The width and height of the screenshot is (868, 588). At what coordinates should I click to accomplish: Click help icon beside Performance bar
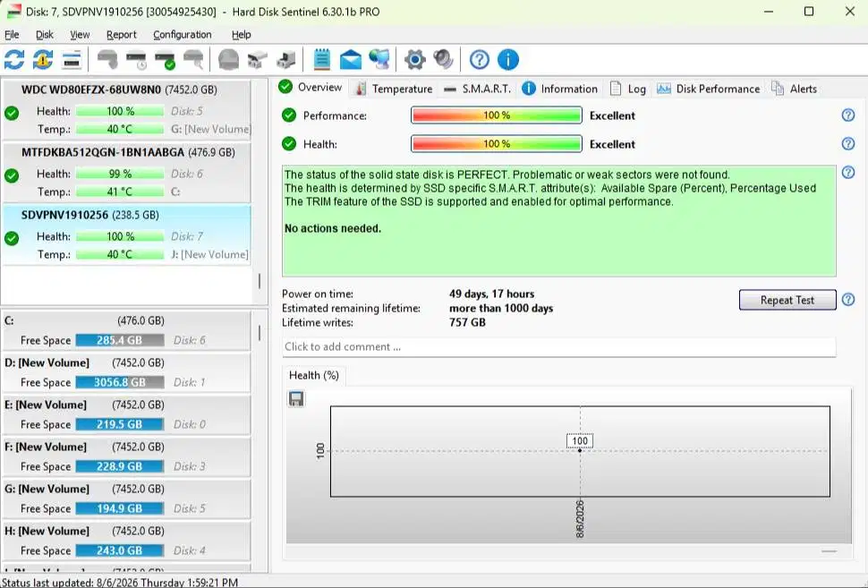tap(848, 115)
